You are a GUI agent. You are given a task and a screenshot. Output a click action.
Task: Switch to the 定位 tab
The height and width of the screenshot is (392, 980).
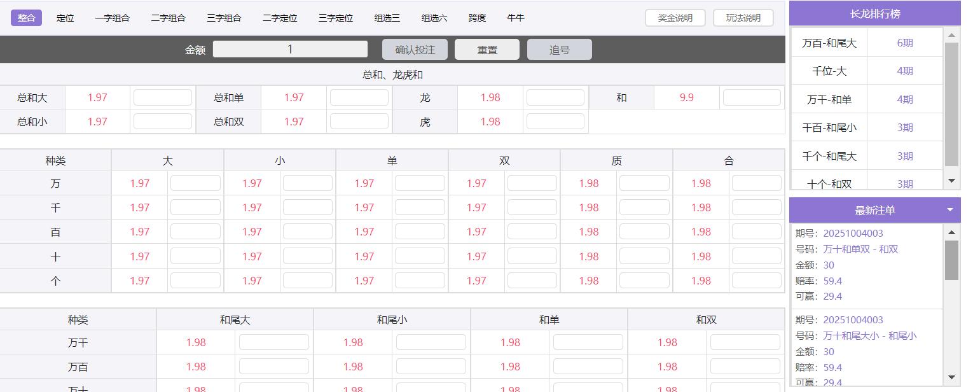(65, 18)
